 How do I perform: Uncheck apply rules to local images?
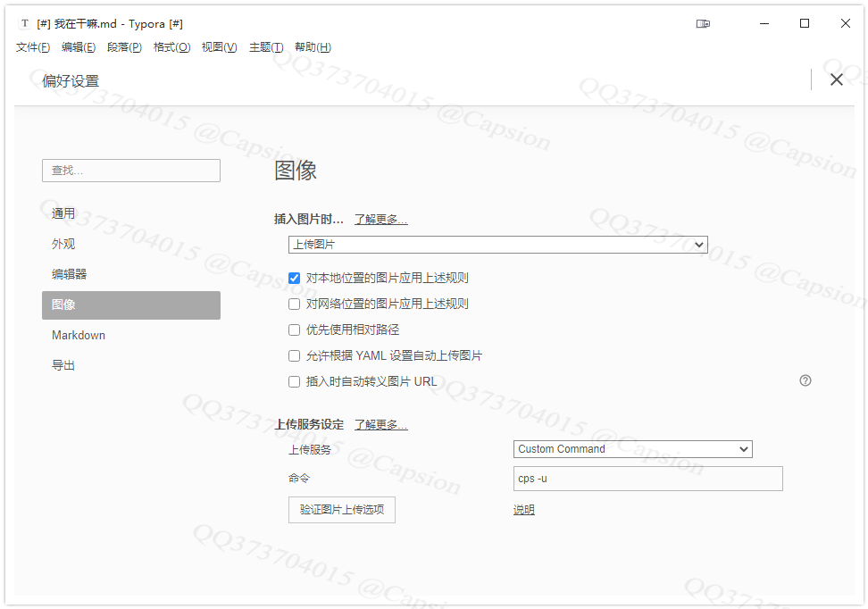click(x=295, y=278)
